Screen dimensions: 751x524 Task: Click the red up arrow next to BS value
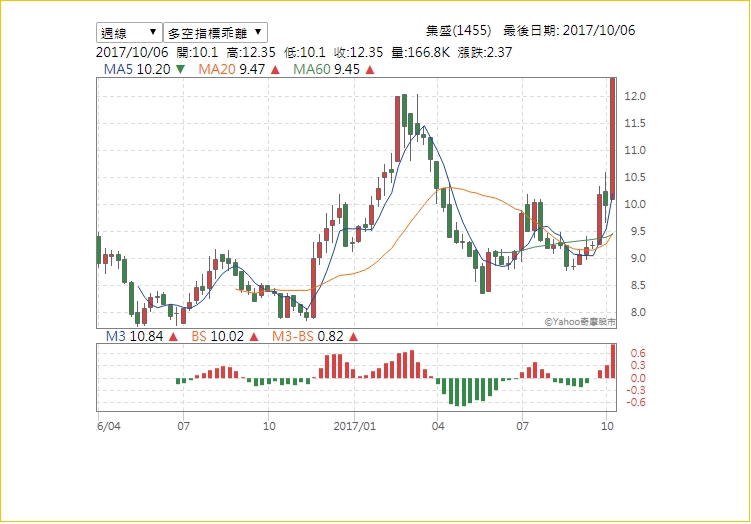click(x=254, y=337)
